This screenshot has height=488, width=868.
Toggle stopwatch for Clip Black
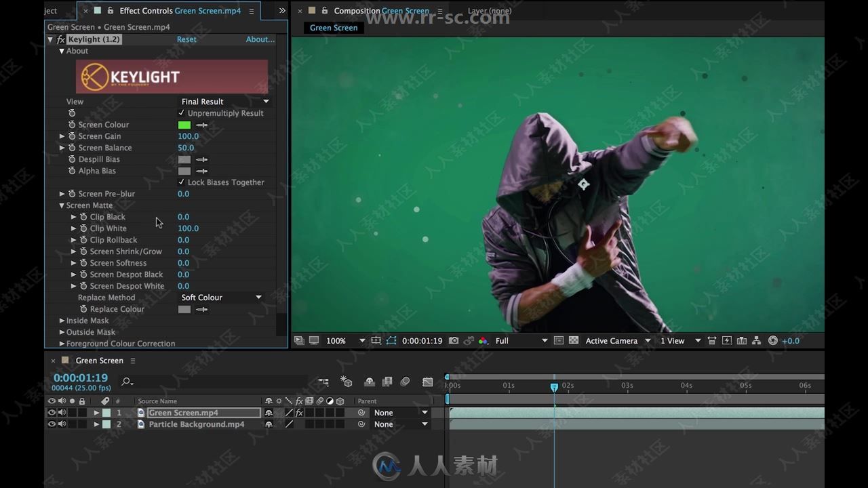point(83,217)
